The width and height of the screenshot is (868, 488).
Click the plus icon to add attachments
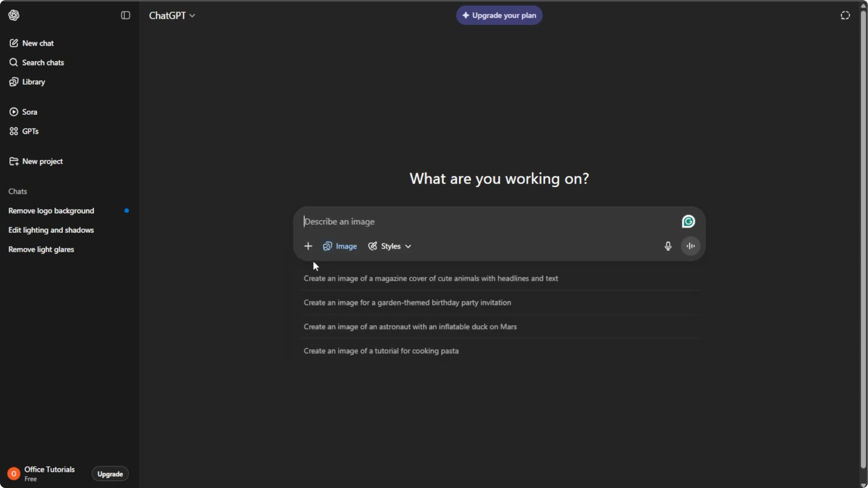point(308,246)
